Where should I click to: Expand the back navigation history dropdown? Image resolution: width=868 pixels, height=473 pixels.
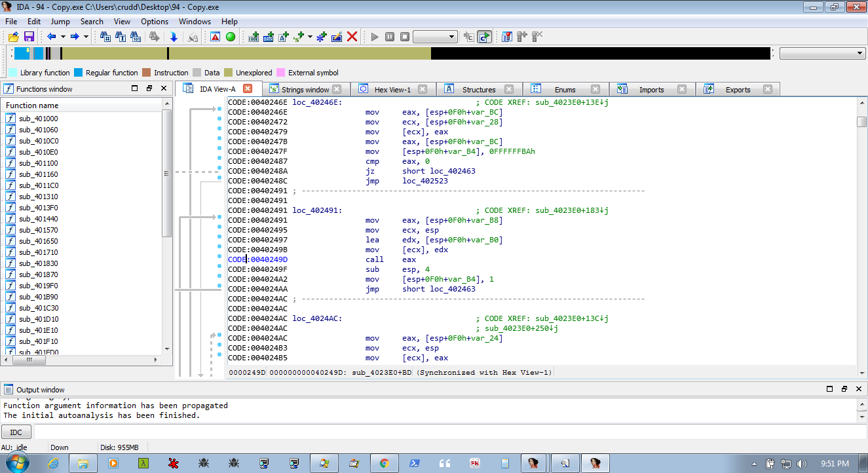[62, 37]
